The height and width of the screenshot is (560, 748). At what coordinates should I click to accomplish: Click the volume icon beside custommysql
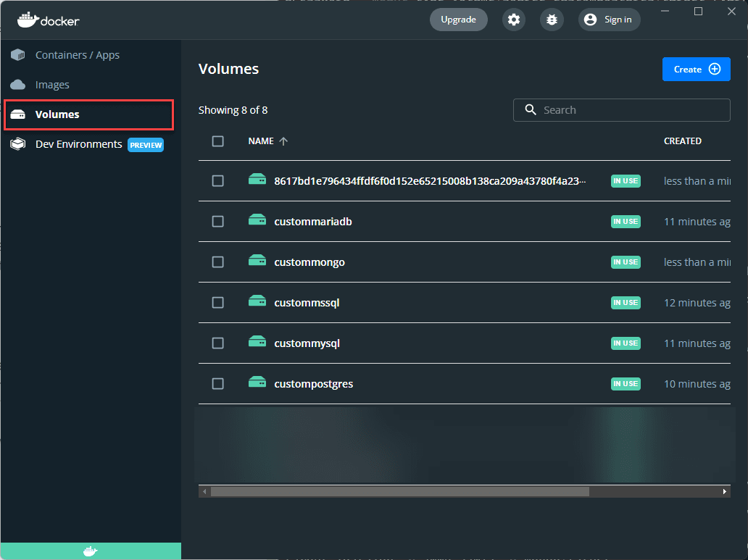(257, 341)
